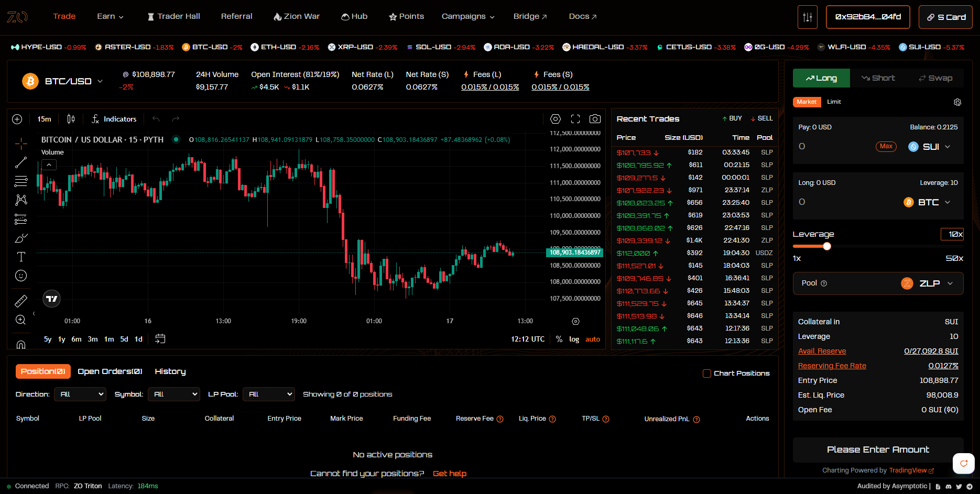
Task: Switch to the History tab
Action: 170,371
